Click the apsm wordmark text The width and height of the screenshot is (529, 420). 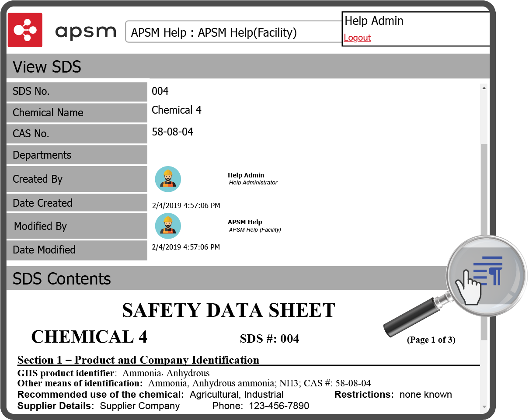[x=86, y=32]
